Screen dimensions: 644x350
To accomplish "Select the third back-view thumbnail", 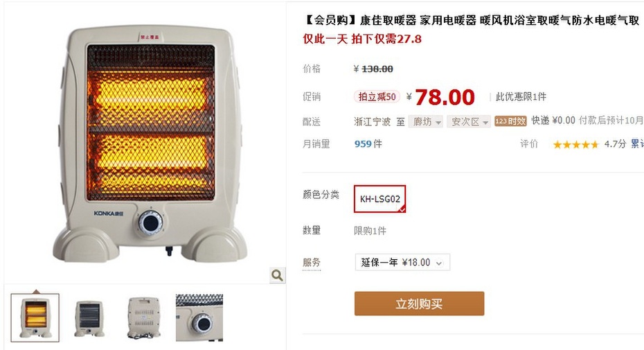I will pyautogui.click(x=144, y=317).
